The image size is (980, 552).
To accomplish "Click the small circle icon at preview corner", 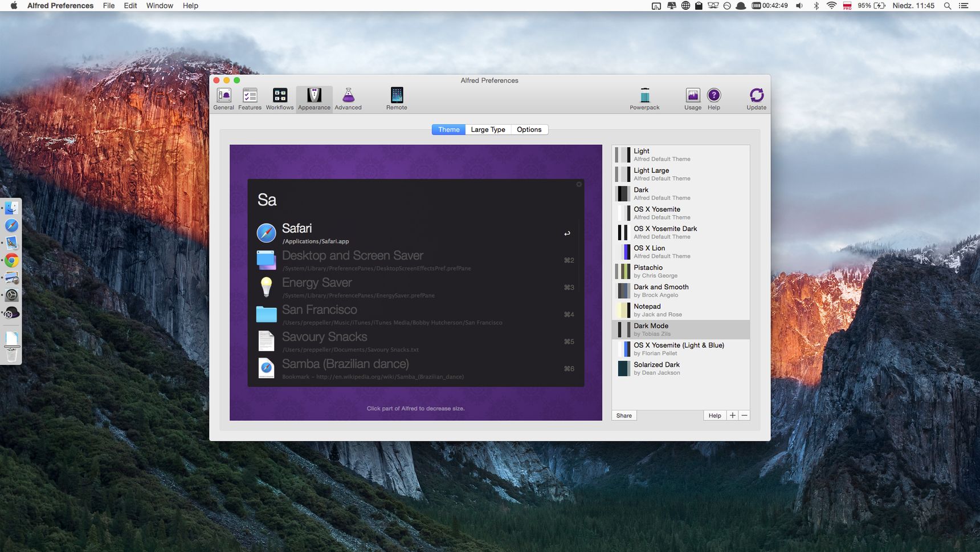I will tap(579, 184).
